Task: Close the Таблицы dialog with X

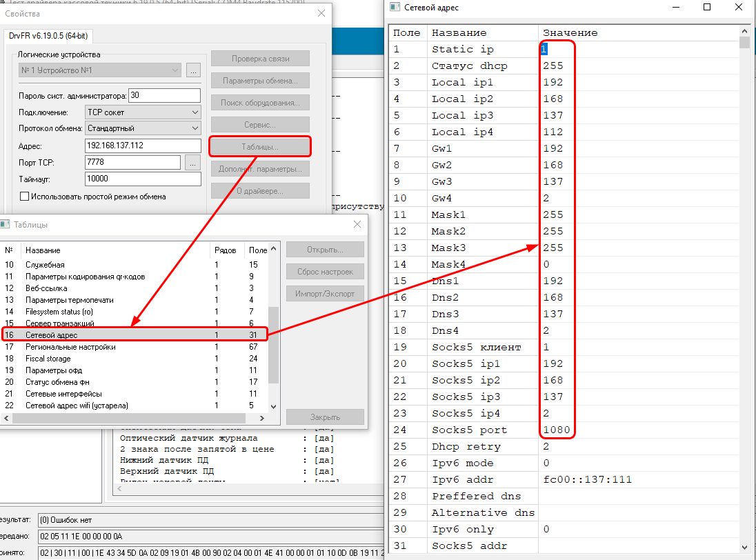Action: point(357,225)
